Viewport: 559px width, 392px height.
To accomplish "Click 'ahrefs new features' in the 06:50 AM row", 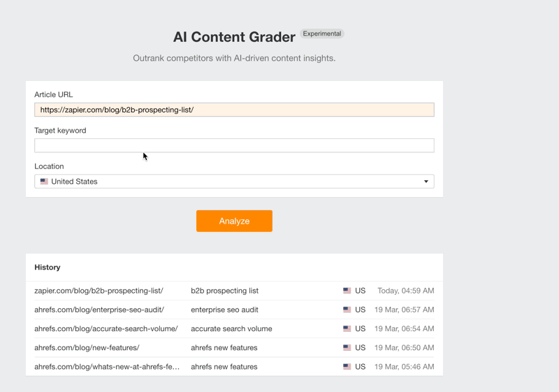I will tap(224, 347).
